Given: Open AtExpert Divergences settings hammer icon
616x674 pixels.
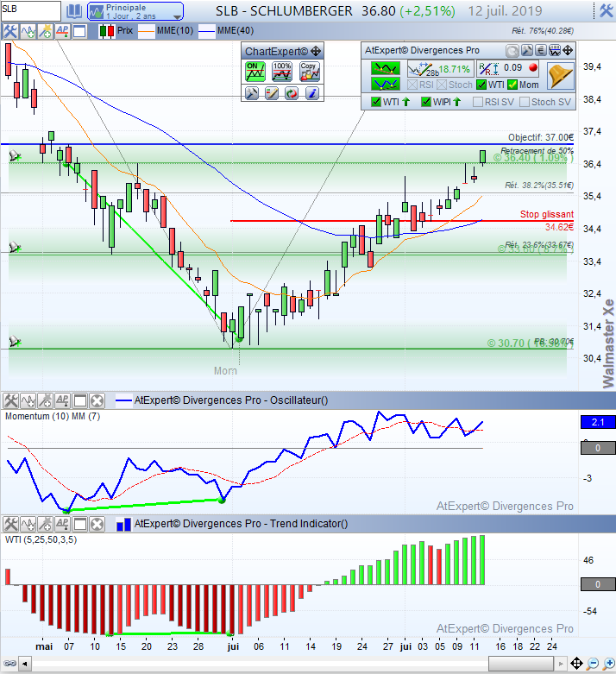Looking at the screenshot, I should pos(526,51).
